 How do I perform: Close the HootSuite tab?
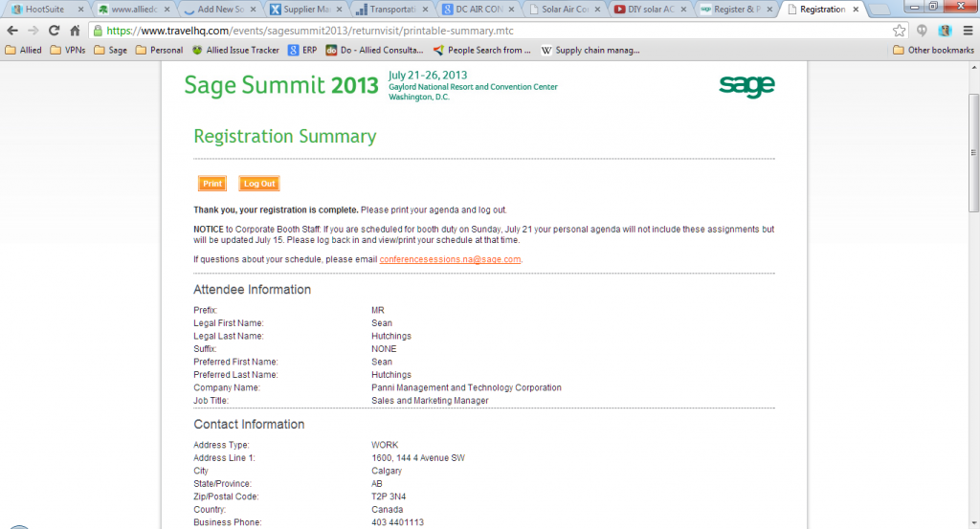click(x=80, y=10)
